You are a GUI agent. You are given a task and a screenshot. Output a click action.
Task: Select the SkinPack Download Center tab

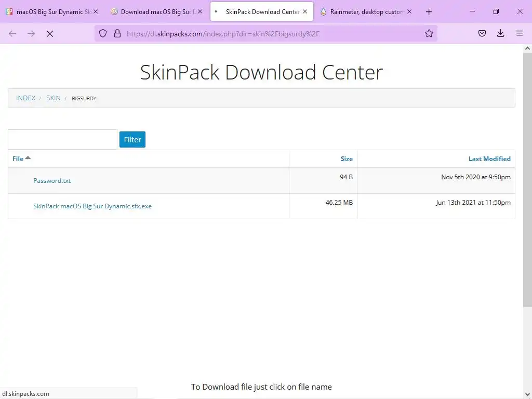click(x=262, y=12)
